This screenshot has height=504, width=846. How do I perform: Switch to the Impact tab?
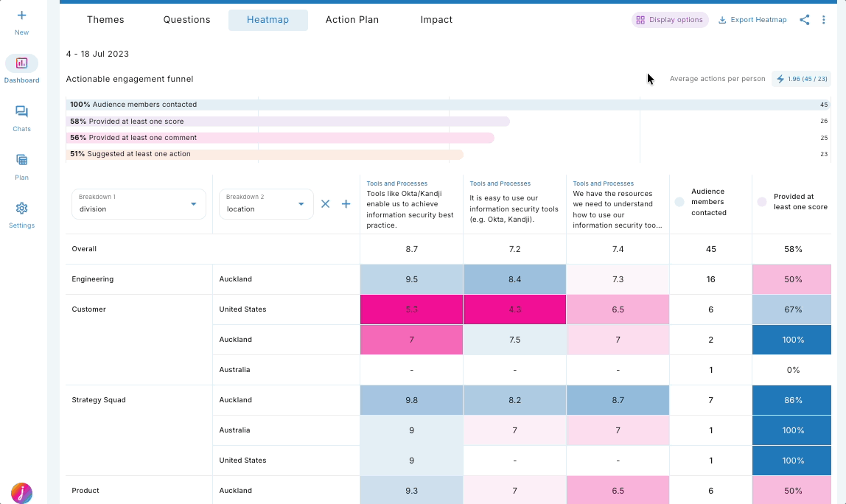coord(436,20)
